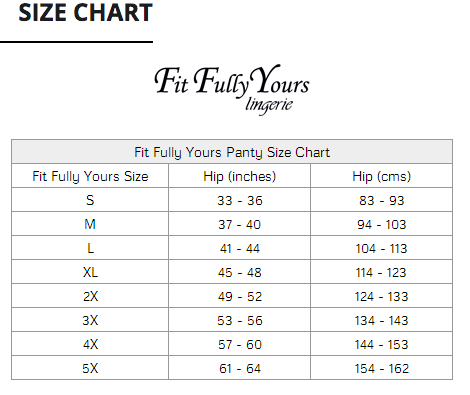Click the Fit Fully Yours Size column header
This screenshot has width=470, height=395.
(x=90, y=176)
